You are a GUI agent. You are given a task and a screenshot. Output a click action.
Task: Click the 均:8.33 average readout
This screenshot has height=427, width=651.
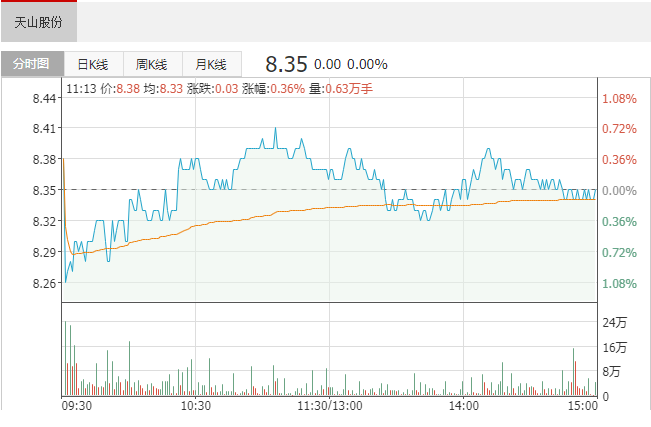pyautogui.click(x=163, y=88)
